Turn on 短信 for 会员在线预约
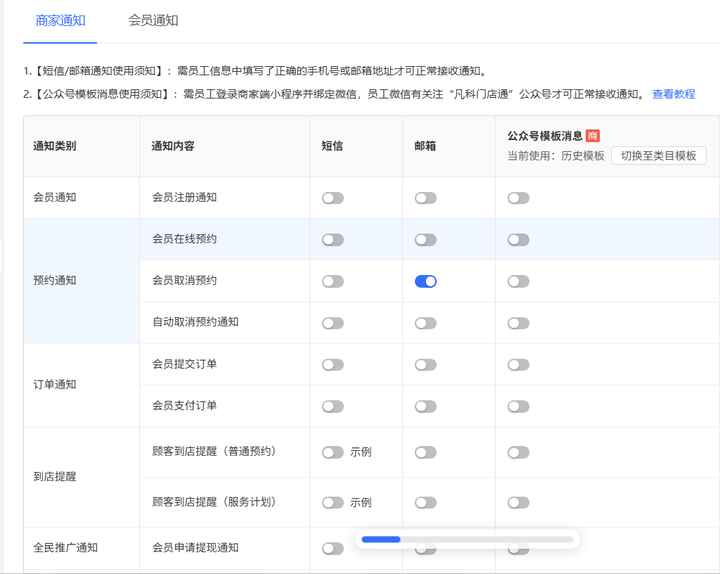The image size is (720, 574). pyautogui.click(x=333, y=240)
